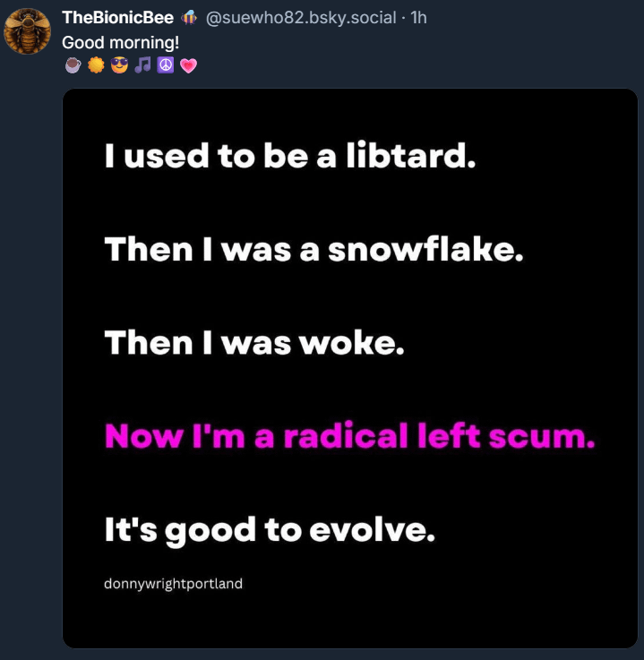Click the music notes emoji
Image resolution: width=644 pixels, height=660 pixels.
click(x=142, y=65)
